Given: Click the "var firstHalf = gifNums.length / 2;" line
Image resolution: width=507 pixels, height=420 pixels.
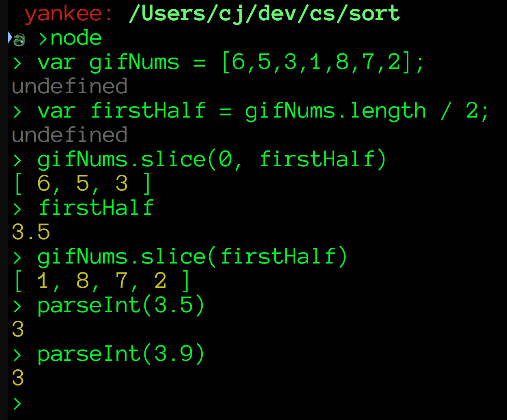Looking at the screenshot, I should [x=263, y=111].
